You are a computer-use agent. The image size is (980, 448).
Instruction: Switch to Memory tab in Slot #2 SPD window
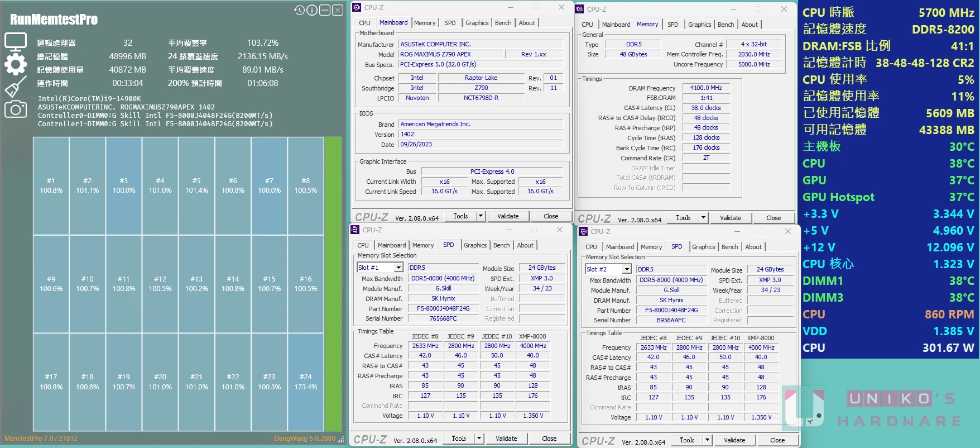coord(651,247)
